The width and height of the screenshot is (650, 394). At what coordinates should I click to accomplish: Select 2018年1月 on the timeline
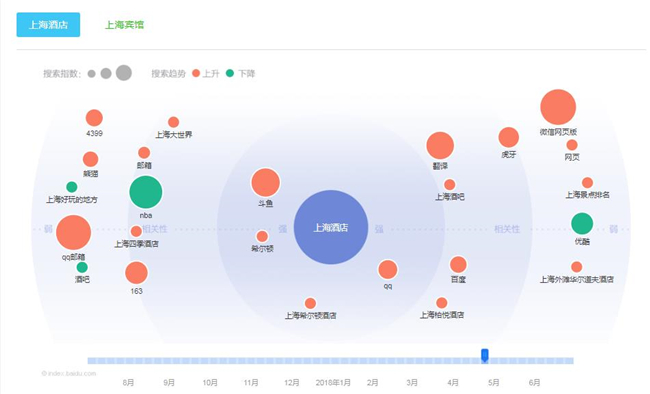[333, 382]
